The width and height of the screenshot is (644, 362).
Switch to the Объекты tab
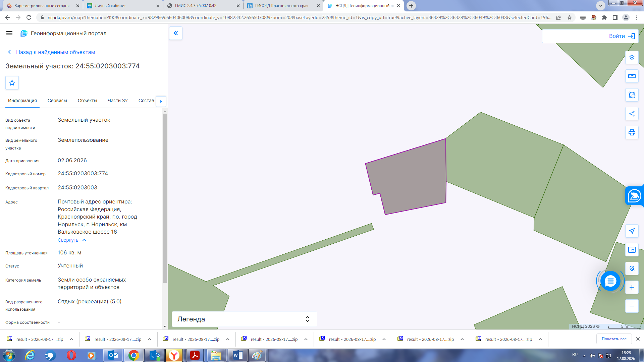point(87,101)
